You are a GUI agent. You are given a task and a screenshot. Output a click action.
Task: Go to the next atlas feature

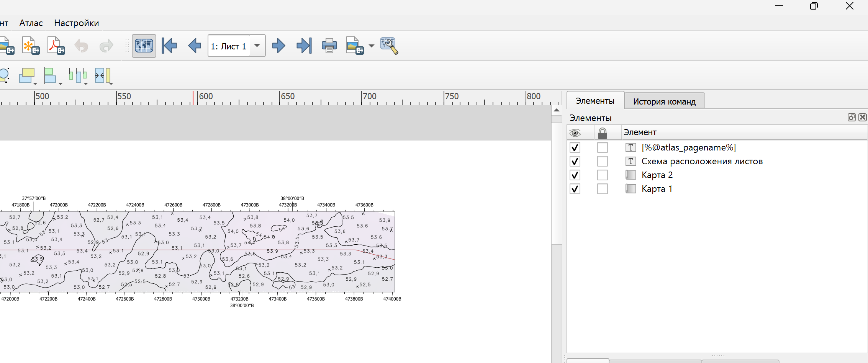point(278,46)
